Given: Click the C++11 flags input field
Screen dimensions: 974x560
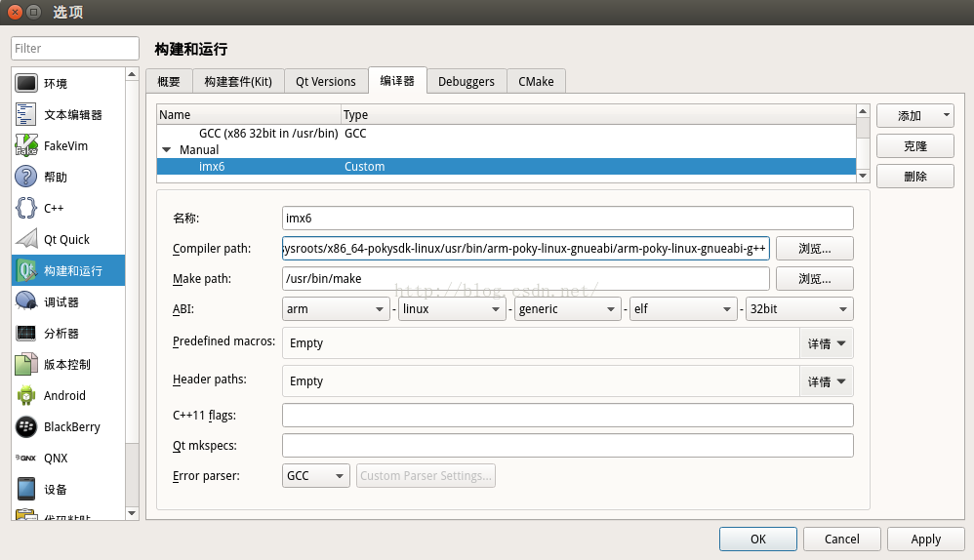Looking at the screenshot, I should (568, 415).
